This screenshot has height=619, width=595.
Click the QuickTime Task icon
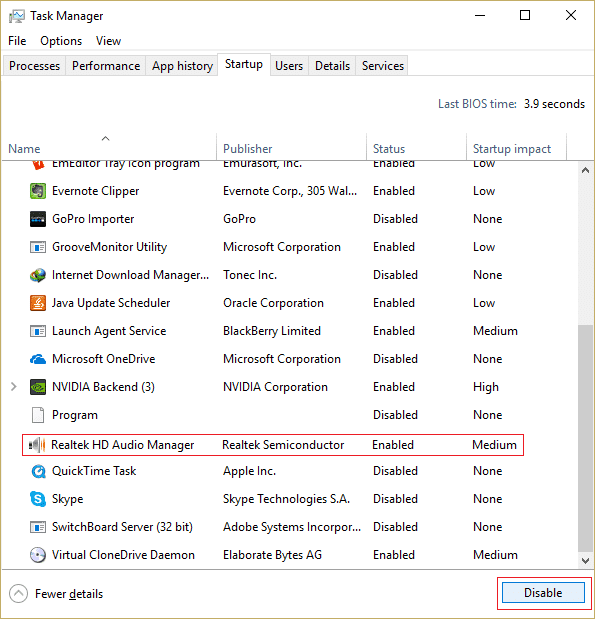(38, 471)
